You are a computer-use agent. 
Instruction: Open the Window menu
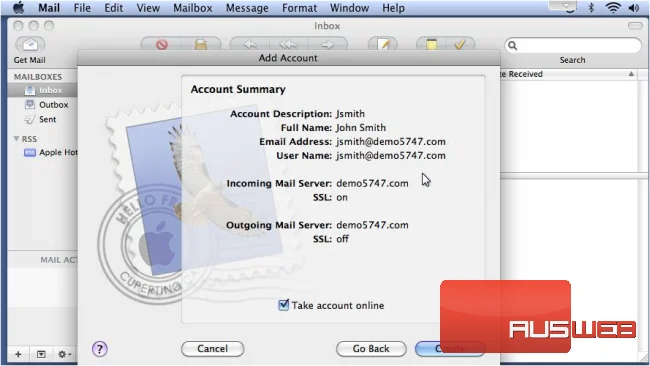[x=349, y=8]
